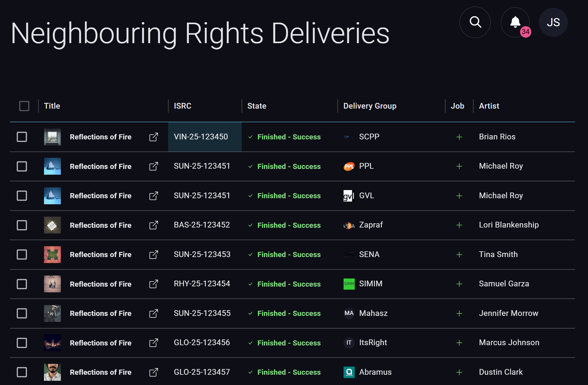Viewport: 588px width, 385px height.
Task: Add job plus icon for Marcus Johnson
Action: pos(459,343)
